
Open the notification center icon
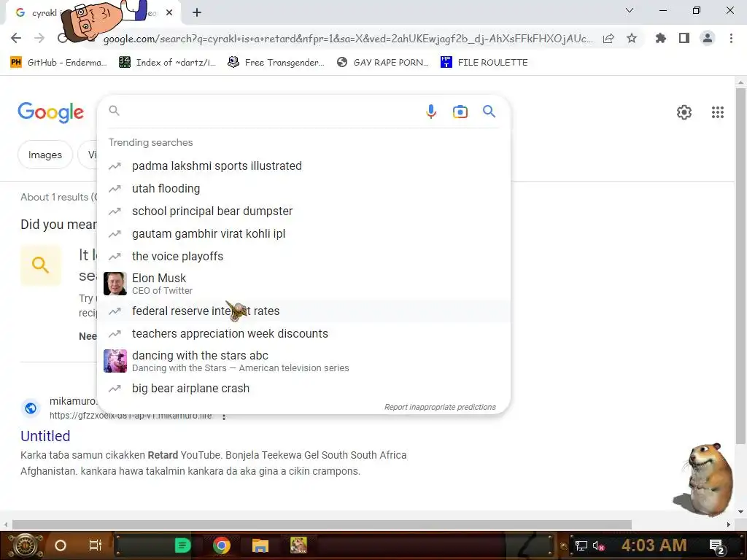(x=717, y=546)
